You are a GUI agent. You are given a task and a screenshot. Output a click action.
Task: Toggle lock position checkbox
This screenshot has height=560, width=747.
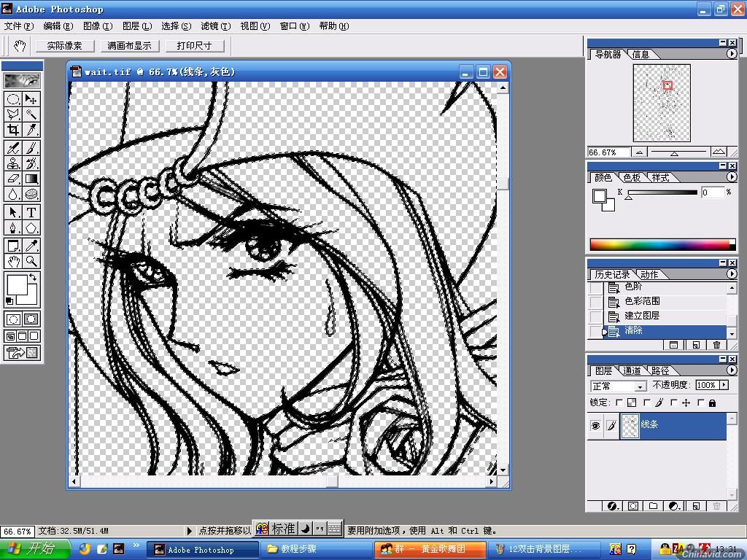[673, 402]
